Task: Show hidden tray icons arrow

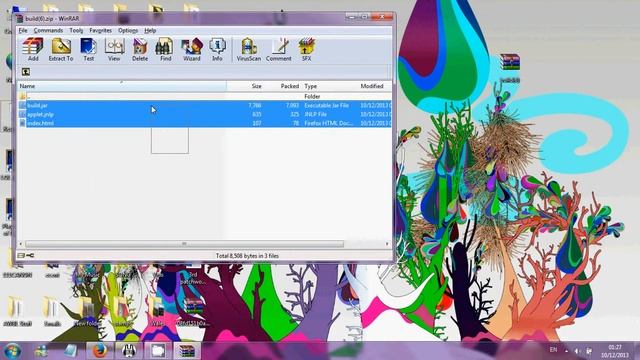Action: [x=566, y=351]
